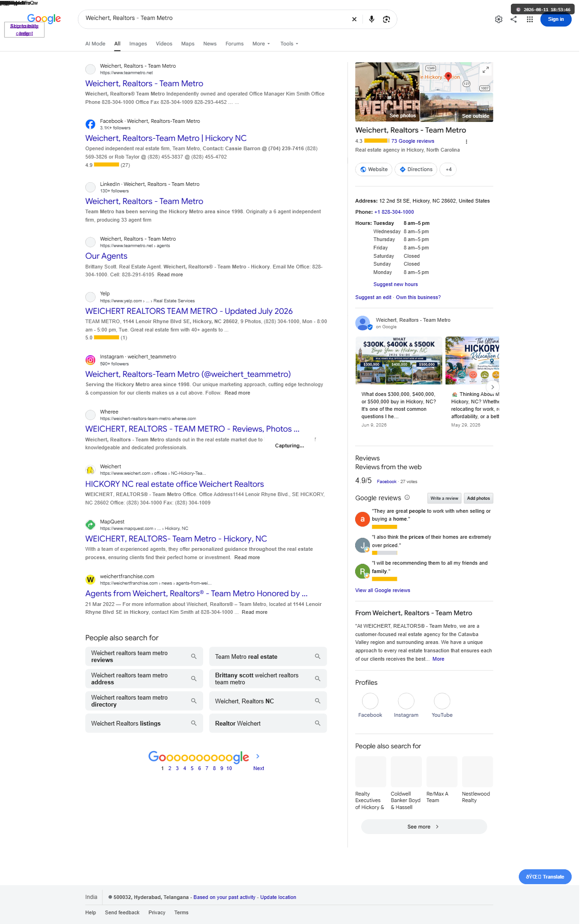Open See outside street view thumbnail

[x=456, y=107]
